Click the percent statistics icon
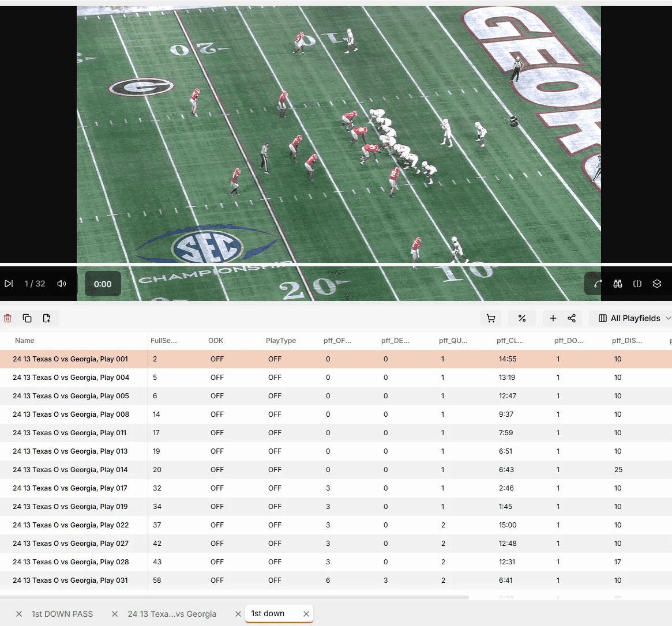This screenshot has width=672, height=626. pos(522,318)
